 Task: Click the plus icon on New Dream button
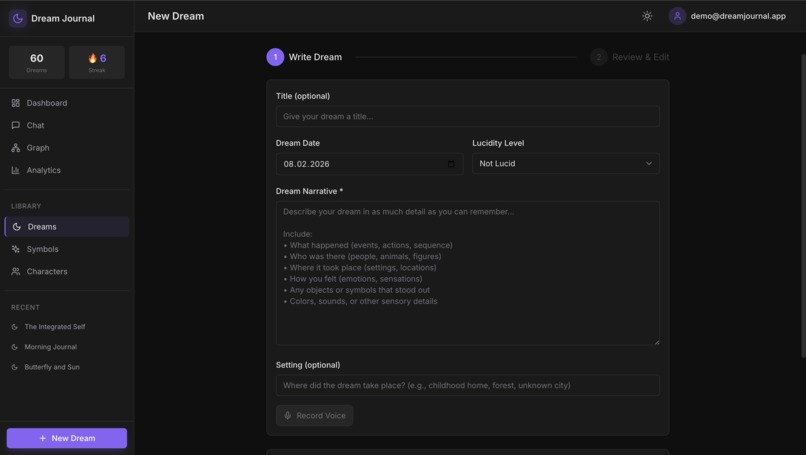click(43, 438)
